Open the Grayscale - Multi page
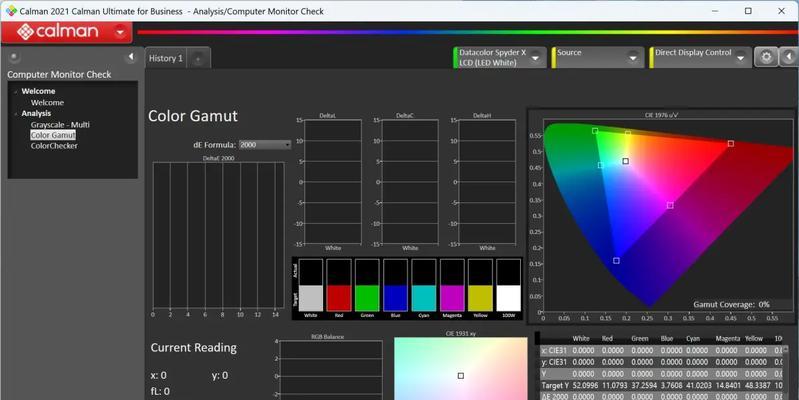This screenshot has height=400, width=799. [60, 124]
